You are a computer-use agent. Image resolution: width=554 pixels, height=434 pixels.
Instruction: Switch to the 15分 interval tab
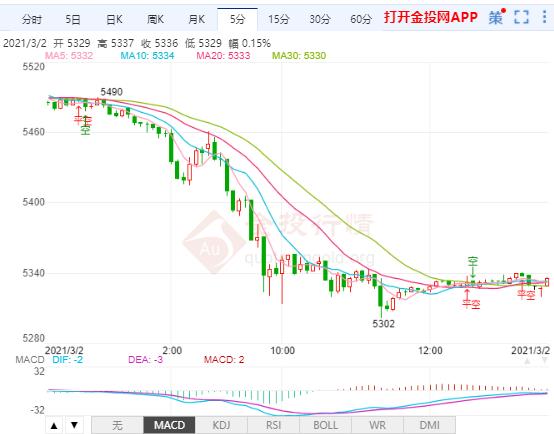tap(278, 19)
